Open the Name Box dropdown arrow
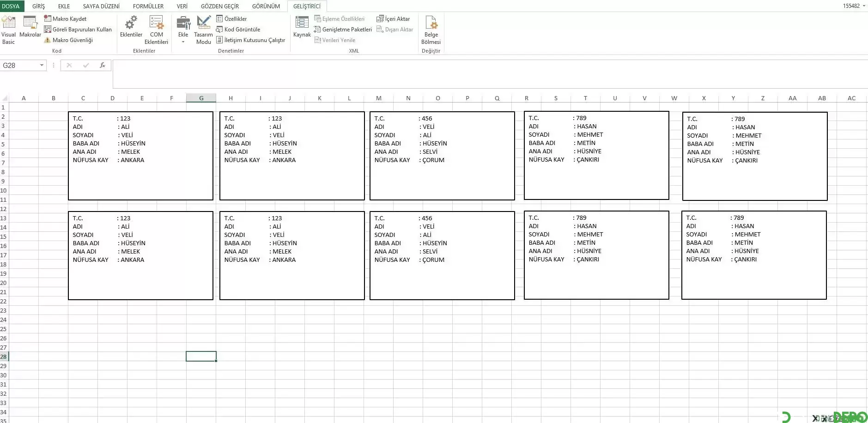This screenshot has height=423, width=868. point(42,65)
